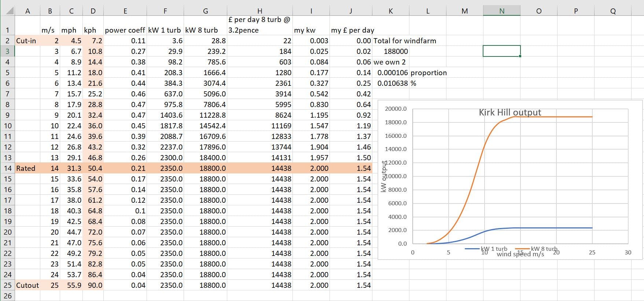Viewport: 644px width, 301px height.
Task: Click the '%' label cell
Action: pos(428,83)
